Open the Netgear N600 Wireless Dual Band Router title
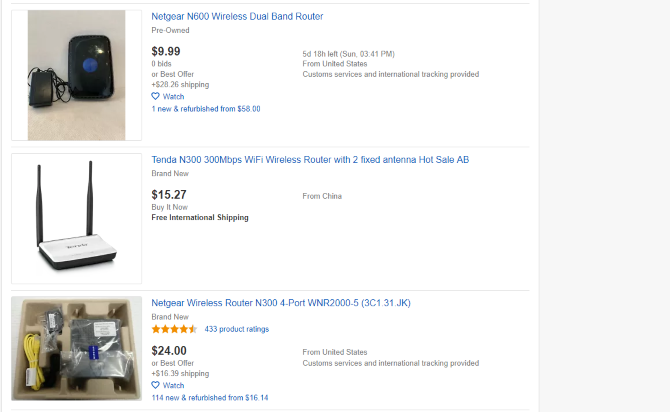The height and width of the screenshot is (412, 670). pyautogui.click(x=237, y=16)
